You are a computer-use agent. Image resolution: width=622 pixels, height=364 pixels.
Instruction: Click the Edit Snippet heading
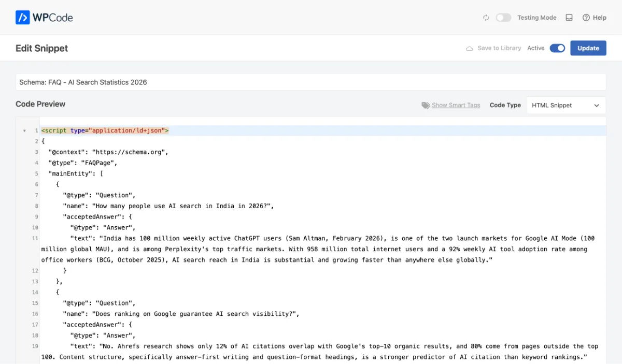point(41,48)
